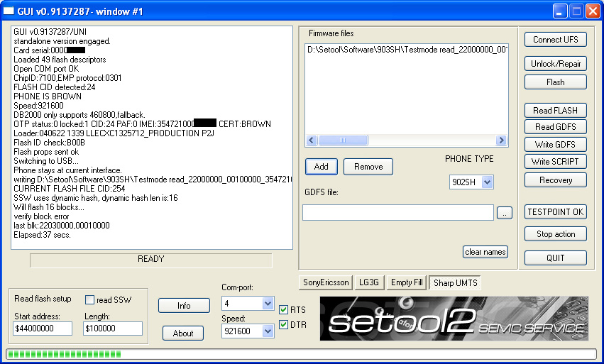
Task: Click the GDFS file browse button
Action: coord(504,213)
